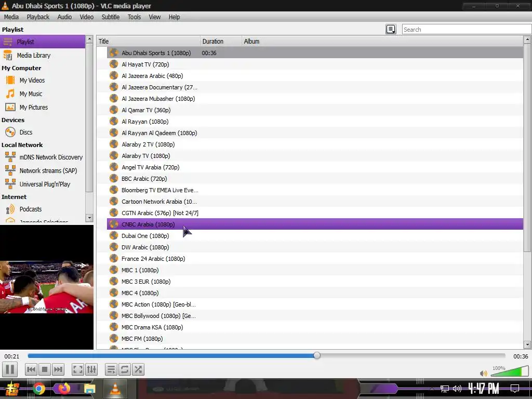Open My Pictures icon
Image resolution: width=532 pixels, height=399 pixels.
tap(10, 107)
